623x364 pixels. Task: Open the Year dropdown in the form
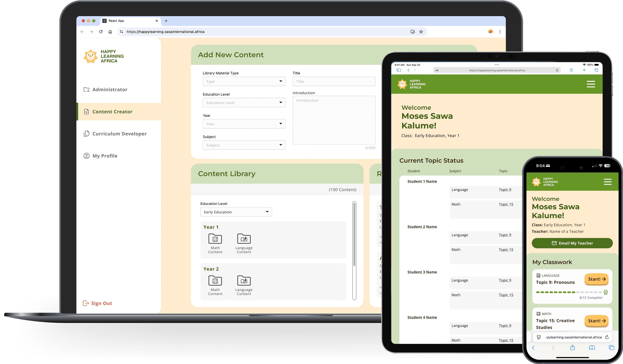[244, 124]
